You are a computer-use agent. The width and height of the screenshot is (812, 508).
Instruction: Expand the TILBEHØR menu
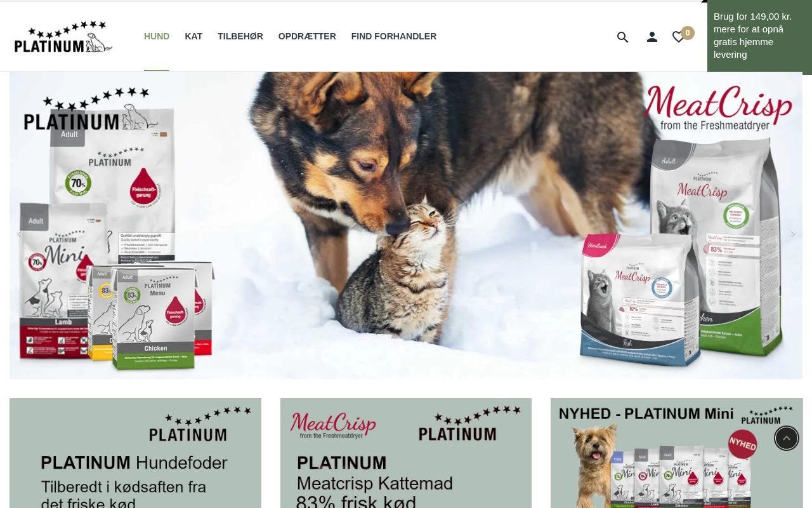point(240,36)
